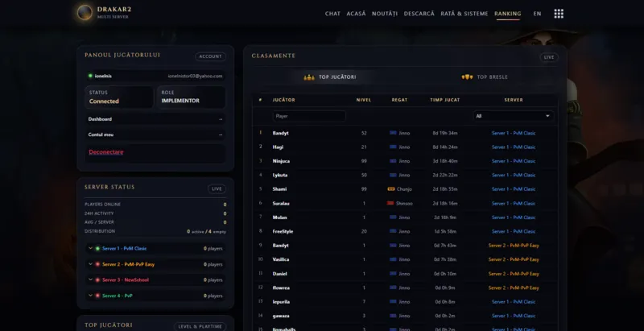Click red status dot of Server 4
This screenshot has height=331, width=644.
pos(97,296)
